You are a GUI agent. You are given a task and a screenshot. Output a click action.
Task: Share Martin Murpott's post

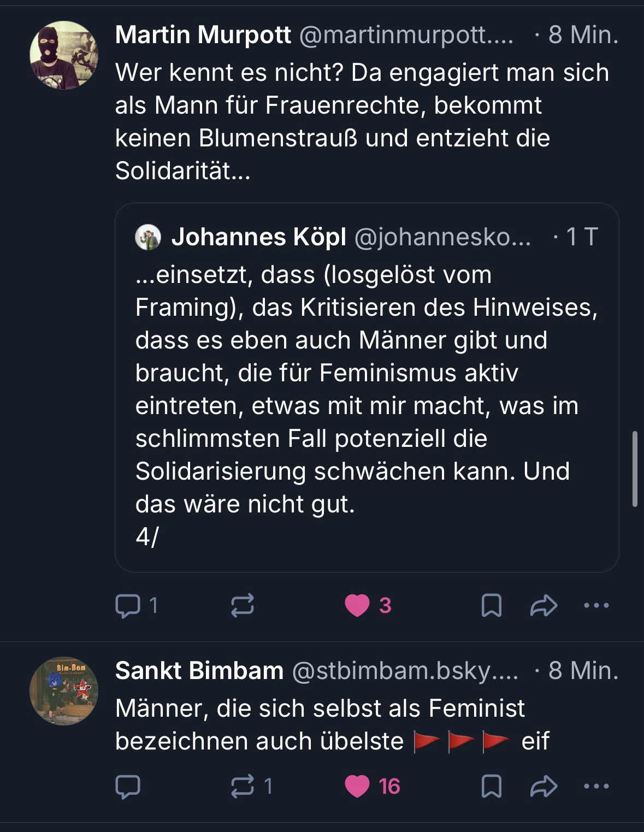pos(543,606)
